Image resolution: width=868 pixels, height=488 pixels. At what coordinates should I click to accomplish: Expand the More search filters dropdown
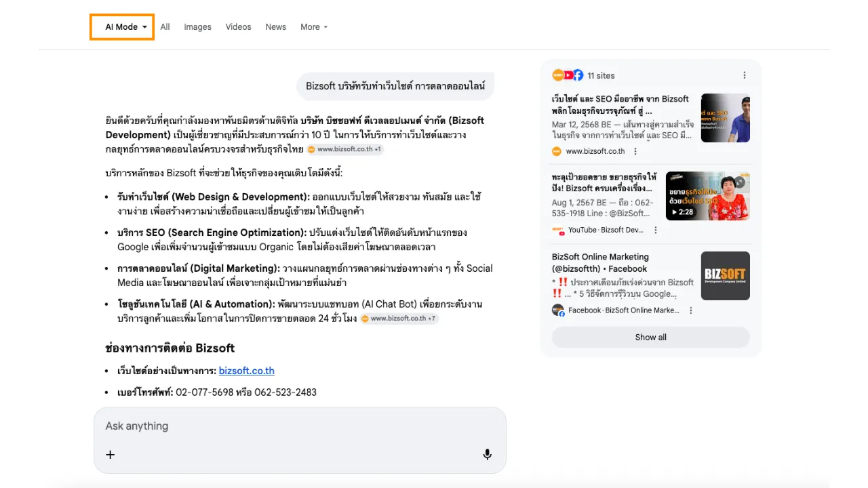click(313, 27)
